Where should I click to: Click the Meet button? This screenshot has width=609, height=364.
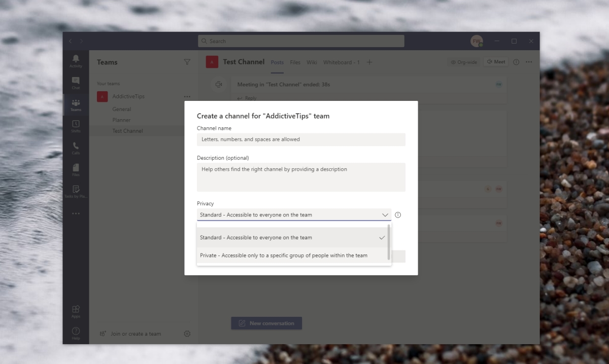(496, 62)
